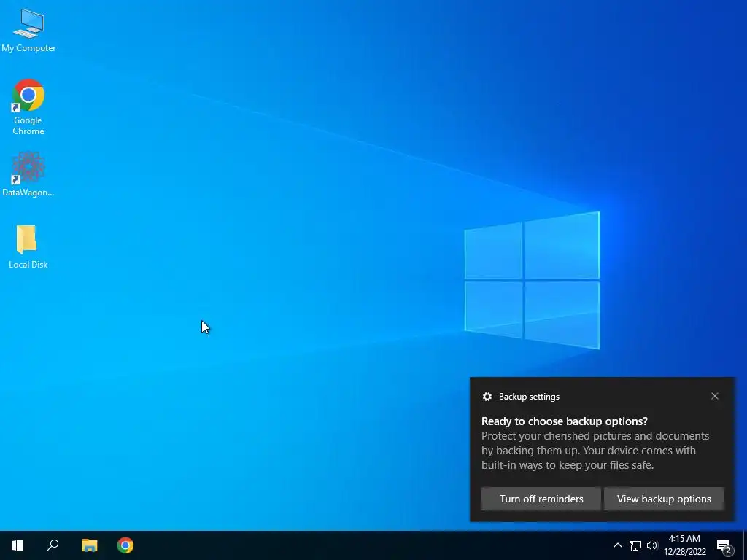The image size is (747, 560).
Task: Click 'Ready to choose backup options?' heading
Action: (x=565, y=421)
